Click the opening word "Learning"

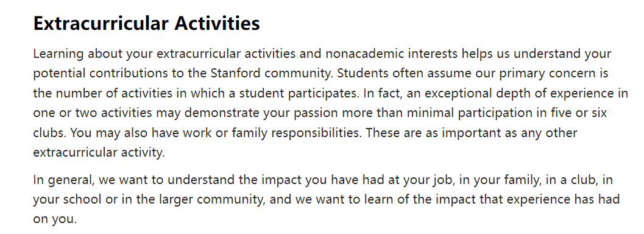point(58,54)
